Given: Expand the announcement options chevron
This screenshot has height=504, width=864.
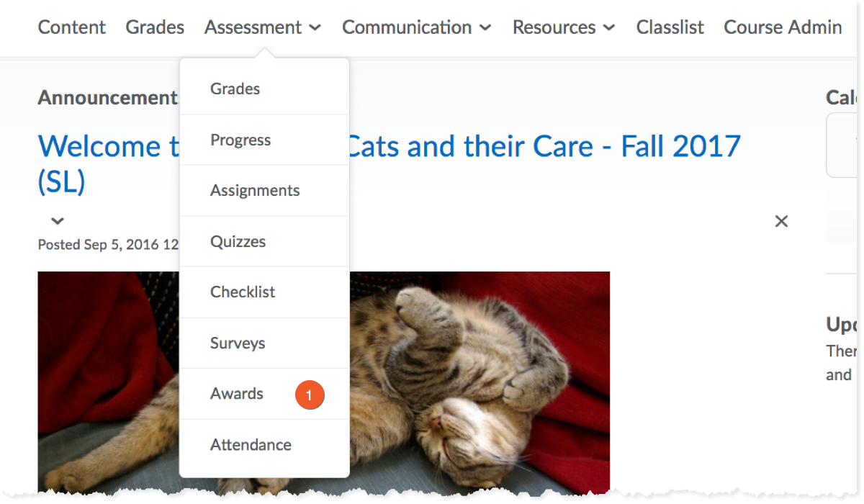Looking at the screenshot, I should coord(58,221).
